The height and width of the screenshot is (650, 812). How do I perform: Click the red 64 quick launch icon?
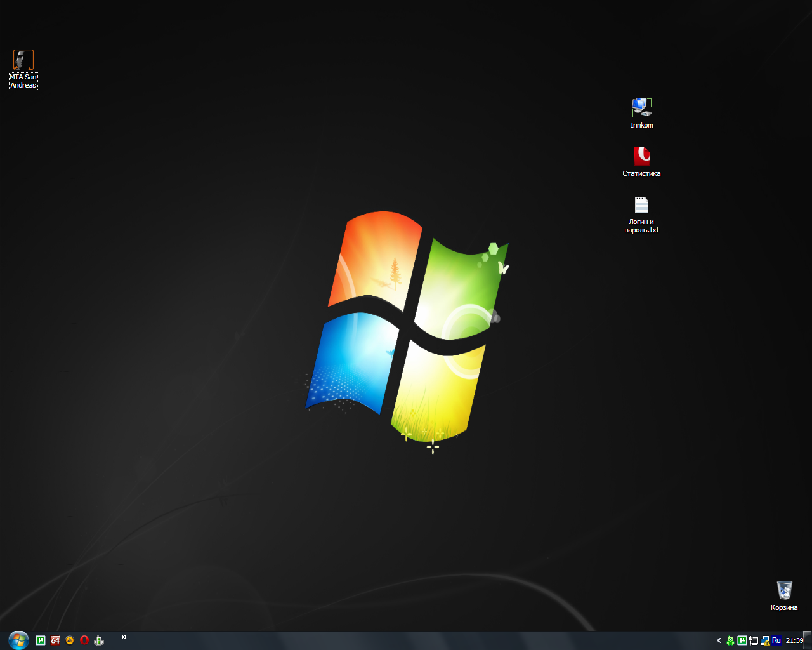(55, 640)
